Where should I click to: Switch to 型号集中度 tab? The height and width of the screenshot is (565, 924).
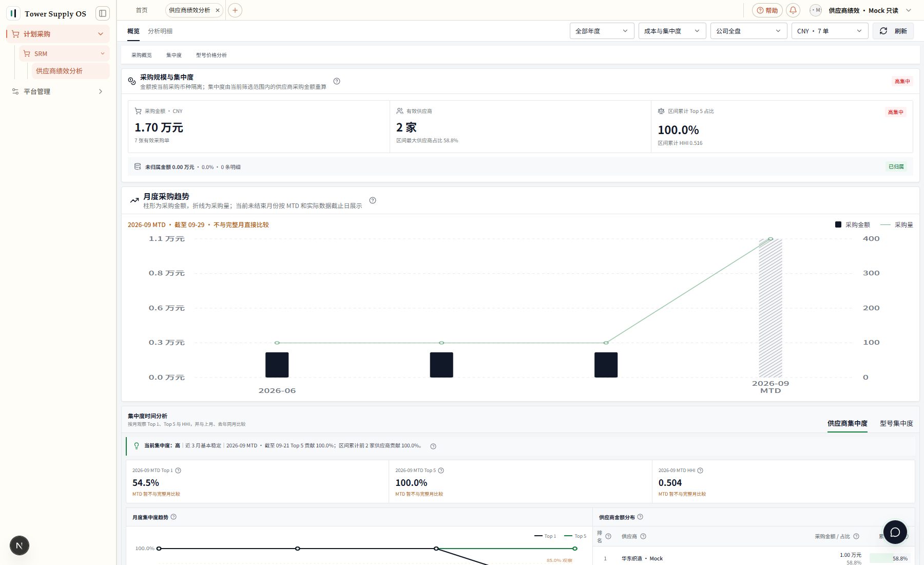click(896, 423)
